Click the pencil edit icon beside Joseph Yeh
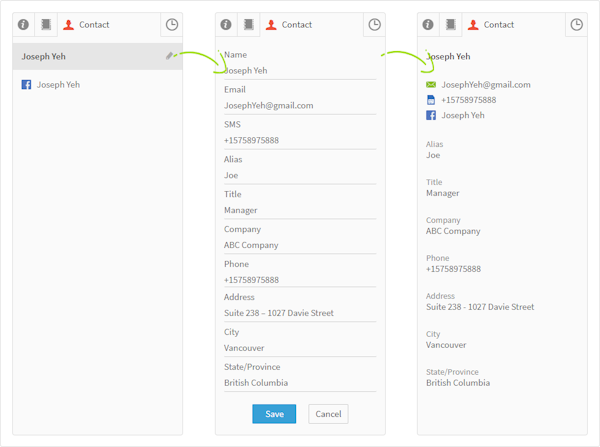Viewport: 600px width, 447px height. click(x=169, y=56)
